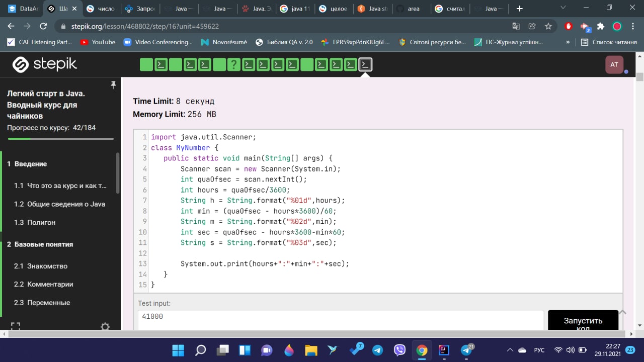Open sidebar settings gear icon
Viewport: 644px width, 362px height.
click(105, 326)
